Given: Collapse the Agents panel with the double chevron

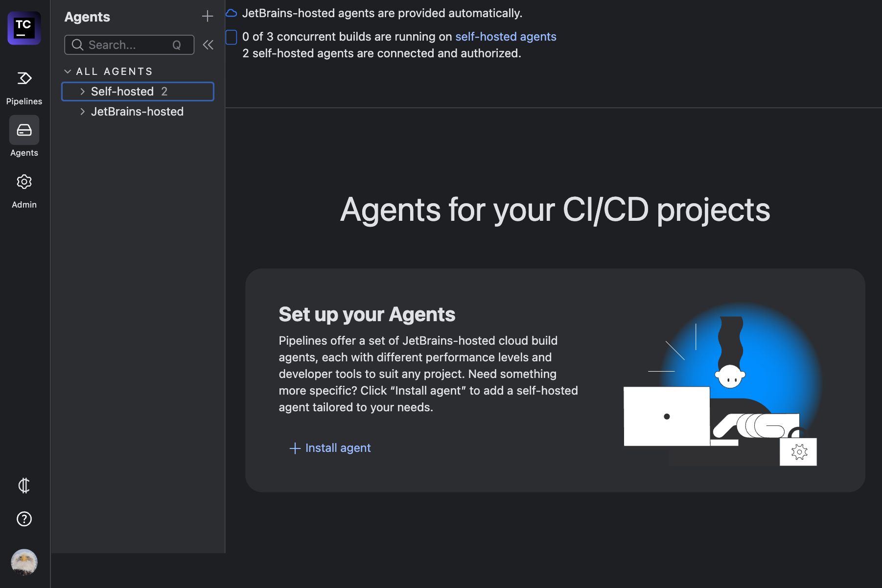Looking at the screenshot, I should coord(208,45).
